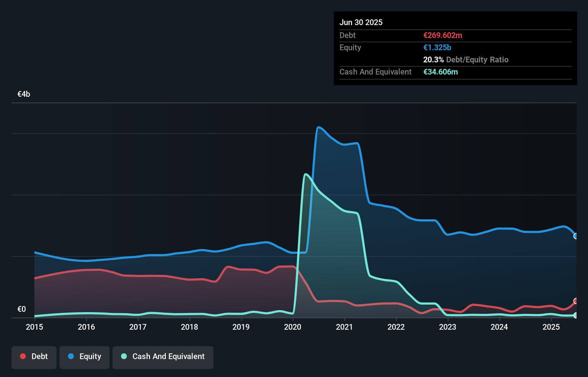Collapse the Cash And Equivalent tooltip row
Image resolution: width=588 pixels, height=377 pixels.
[x=375, y=72]
